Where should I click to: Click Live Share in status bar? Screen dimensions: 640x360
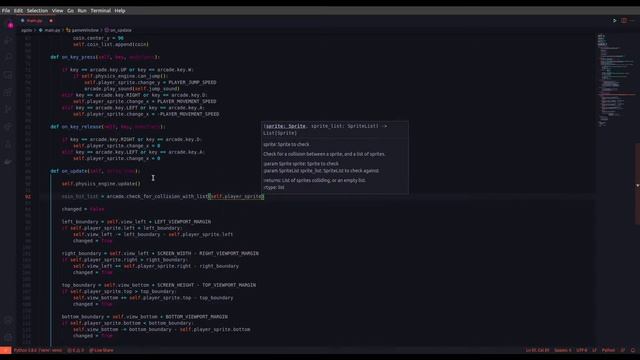101,350
